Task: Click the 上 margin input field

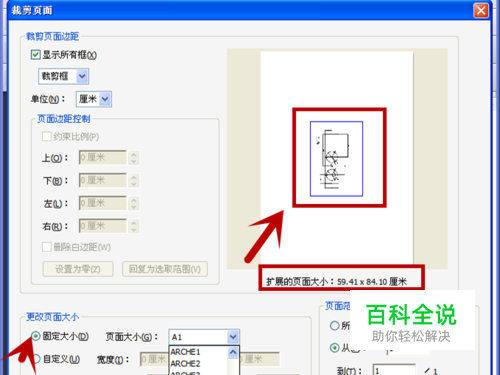Action: pos(103,157)
